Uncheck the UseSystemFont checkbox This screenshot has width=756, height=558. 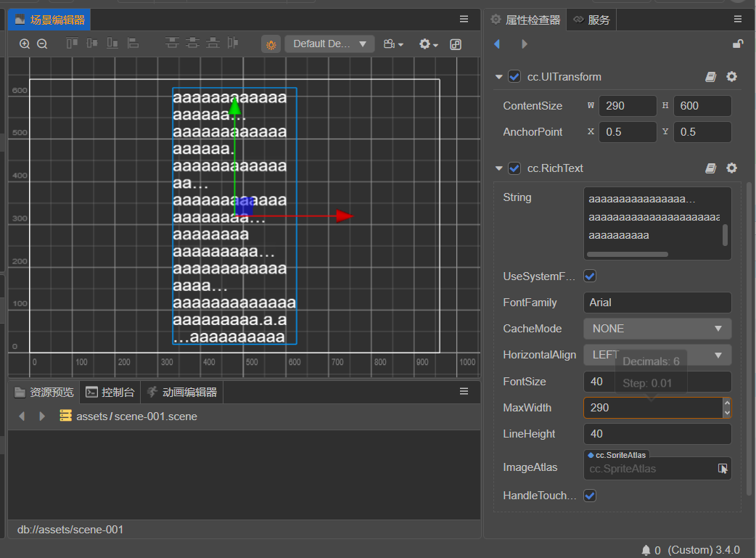pyautogui.click(x=590, y=276)
